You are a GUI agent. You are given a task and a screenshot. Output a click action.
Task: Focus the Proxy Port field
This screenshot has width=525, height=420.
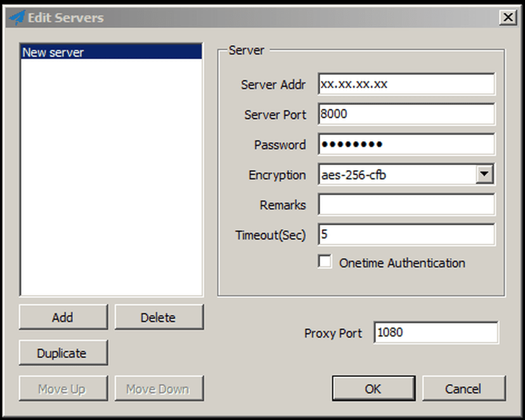[x=436, y=333]
